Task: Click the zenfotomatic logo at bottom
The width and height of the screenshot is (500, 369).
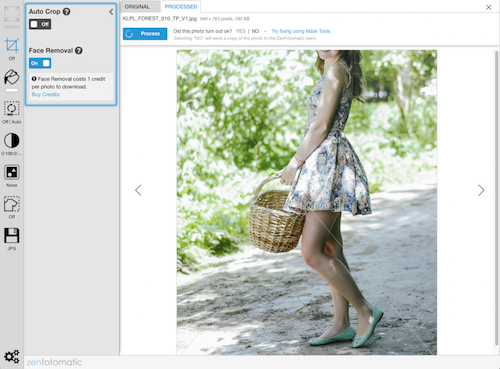Action: 54,362
